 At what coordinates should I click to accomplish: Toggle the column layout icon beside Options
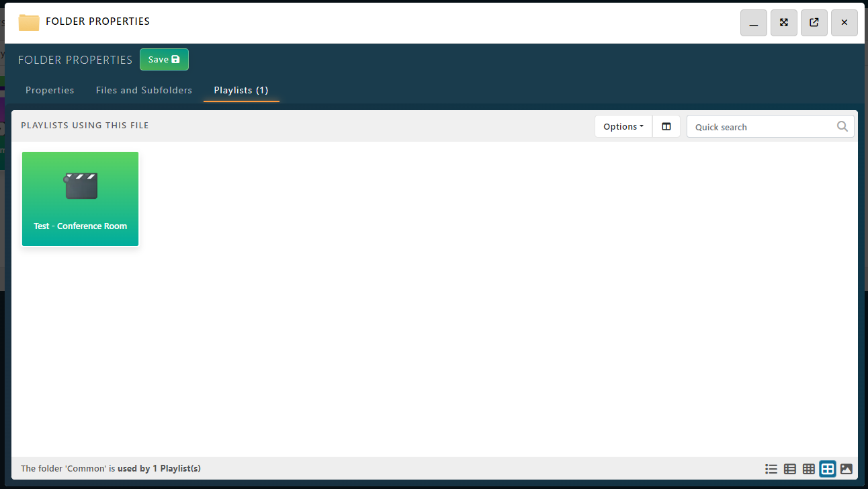pos(666,126)
